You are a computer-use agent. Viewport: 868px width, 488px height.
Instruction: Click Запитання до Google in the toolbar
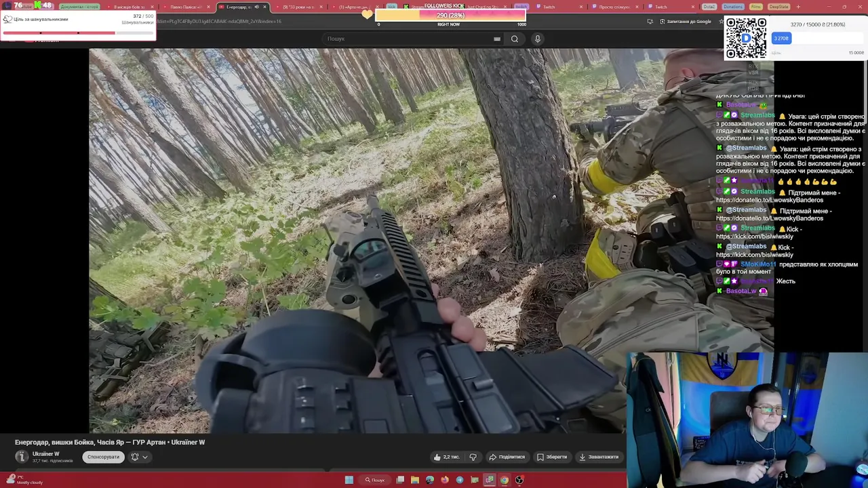click(686, 21)
